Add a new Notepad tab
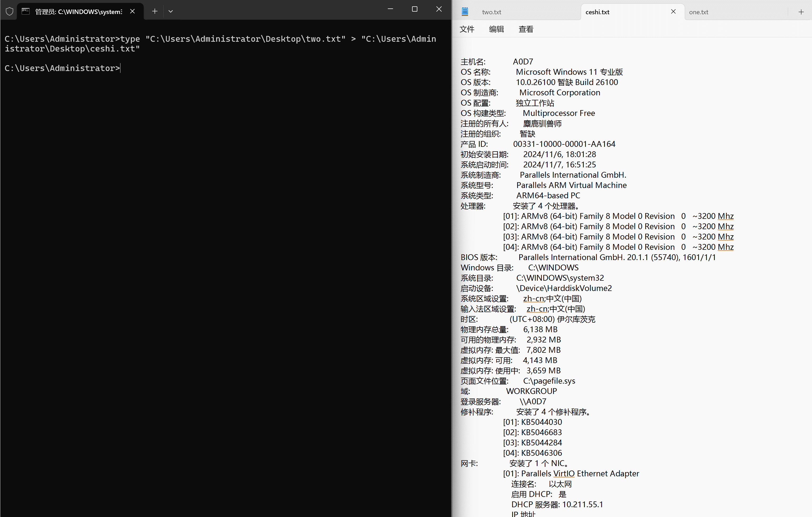The height and width of the screenshot is (517, 812). coord(801,12)
